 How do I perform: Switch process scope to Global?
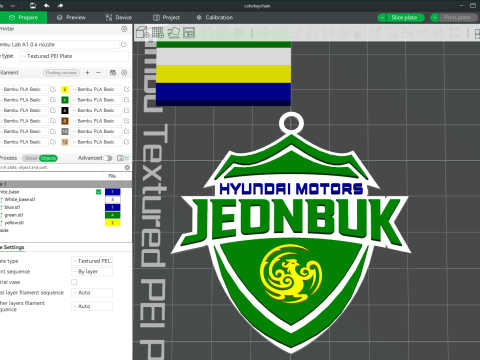click(30, 158)
